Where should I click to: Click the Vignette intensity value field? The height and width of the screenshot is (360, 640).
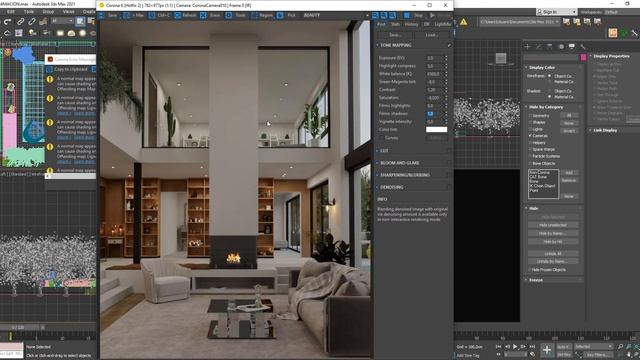434,122
